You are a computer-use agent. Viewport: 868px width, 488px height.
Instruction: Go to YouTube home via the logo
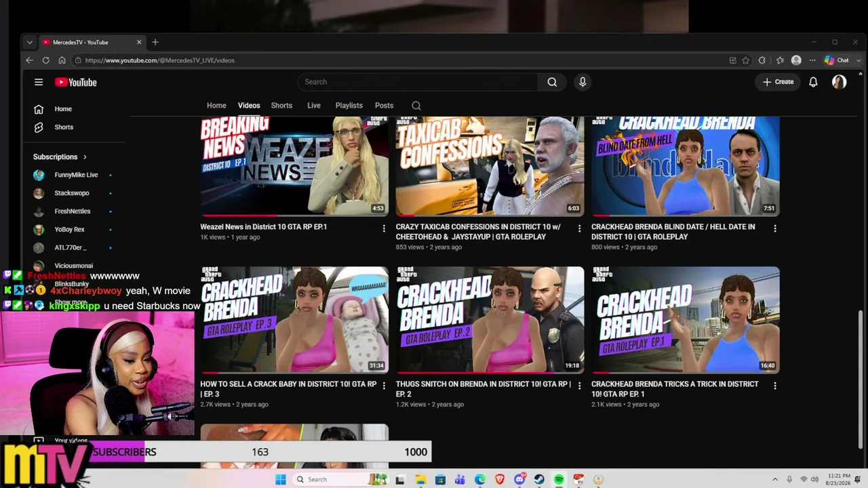coord(76,82)
